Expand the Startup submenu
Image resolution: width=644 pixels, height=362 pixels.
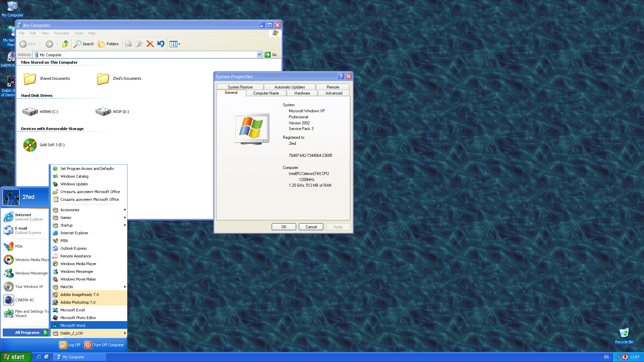point(89,225)
